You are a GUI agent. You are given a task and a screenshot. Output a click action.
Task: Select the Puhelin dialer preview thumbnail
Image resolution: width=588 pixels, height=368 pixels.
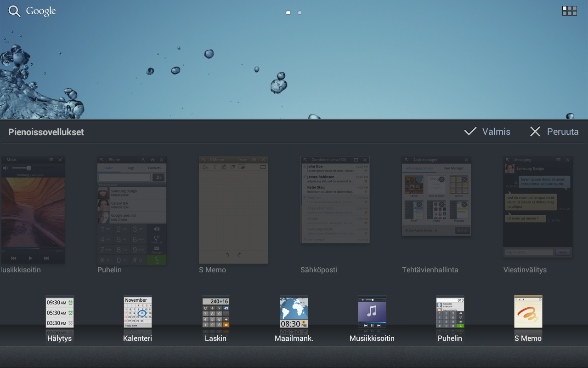click(132, 211)
